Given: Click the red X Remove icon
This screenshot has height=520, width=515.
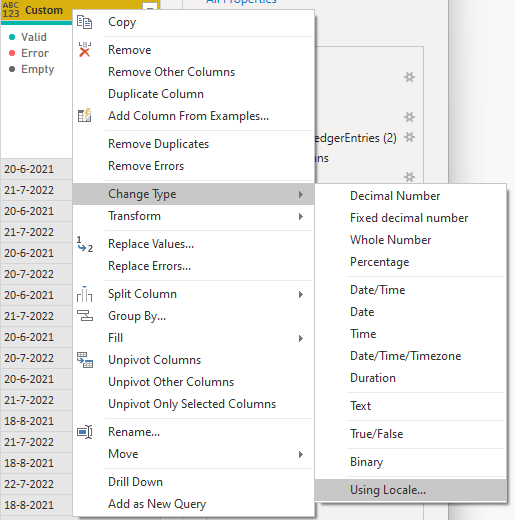Looking at the screenshot, I should pos(85,50).
